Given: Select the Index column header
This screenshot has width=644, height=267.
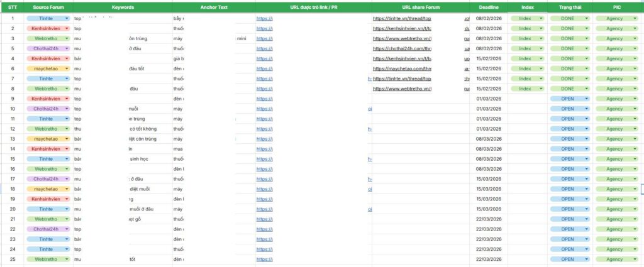Looking at the screenshot, I should (x=528, y=8).
